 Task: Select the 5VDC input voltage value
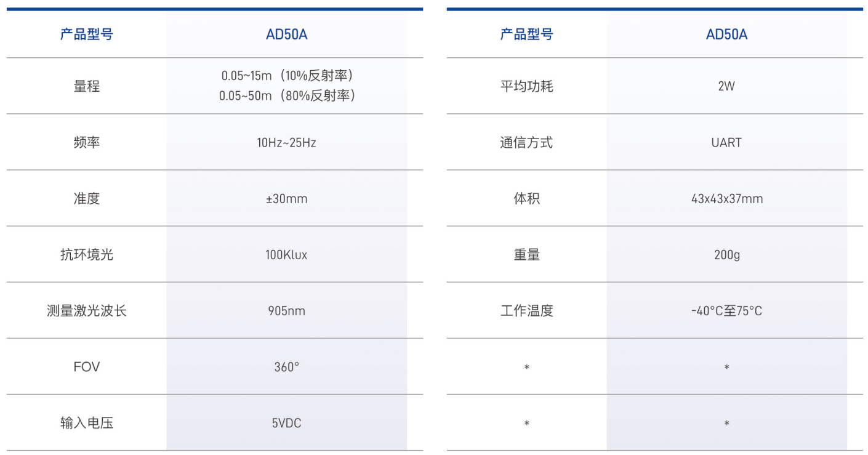point(286,423)
